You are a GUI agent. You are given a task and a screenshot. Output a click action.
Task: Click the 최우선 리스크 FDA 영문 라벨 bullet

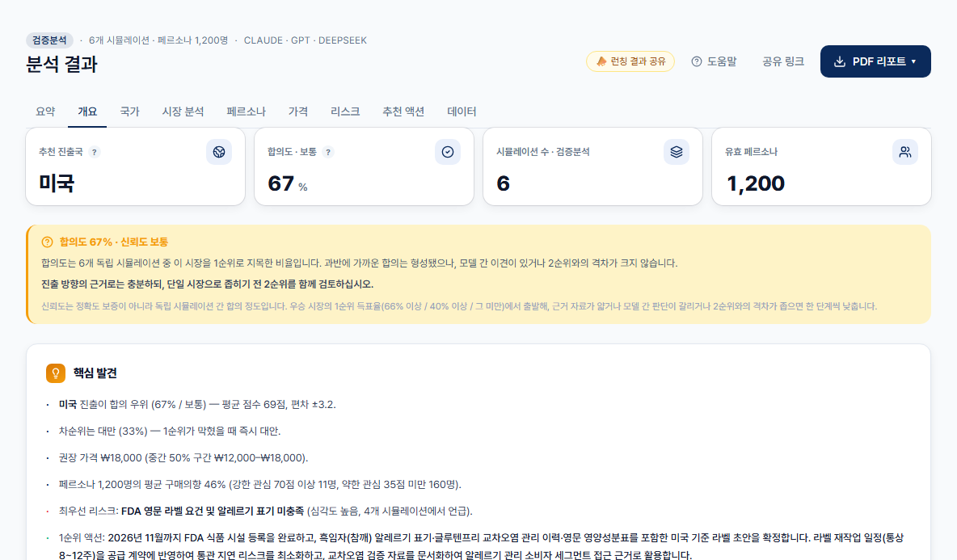point(265,512)
